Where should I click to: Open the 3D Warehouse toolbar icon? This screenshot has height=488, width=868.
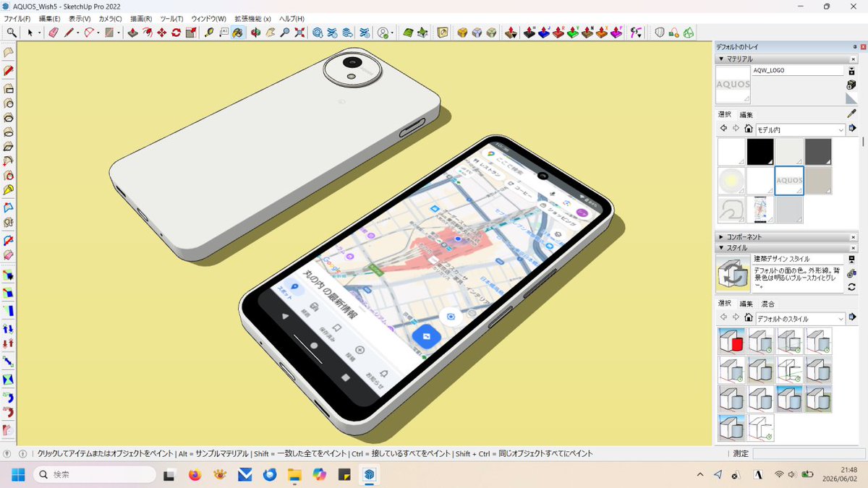pos(318,33)
